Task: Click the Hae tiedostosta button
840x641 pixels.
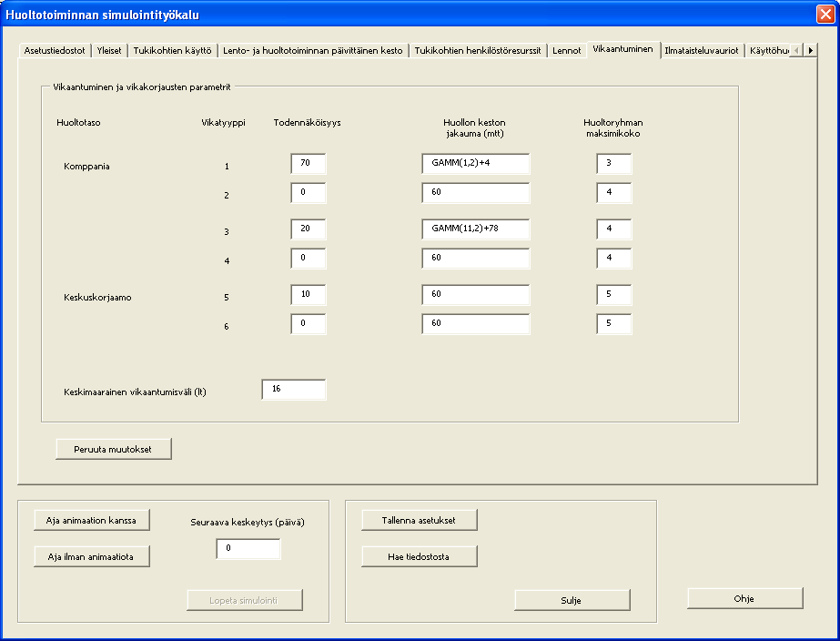Action: click(x=420, y=556)
